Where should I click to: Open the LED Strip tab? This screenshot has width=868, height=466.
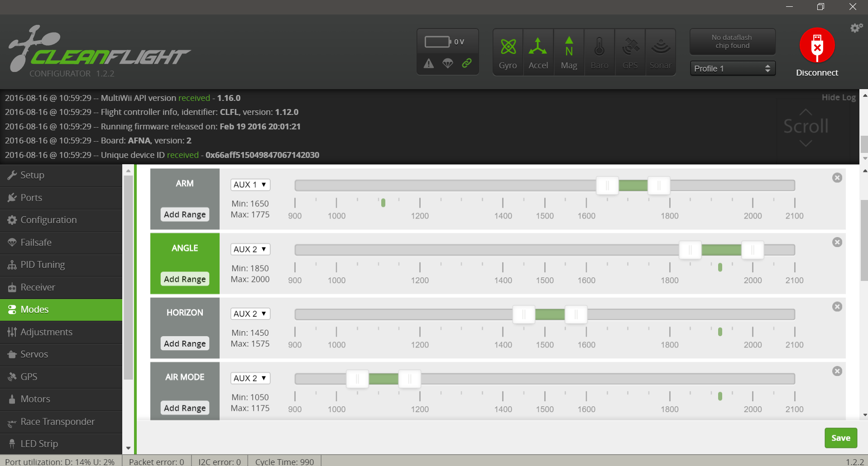click(61, 444)
